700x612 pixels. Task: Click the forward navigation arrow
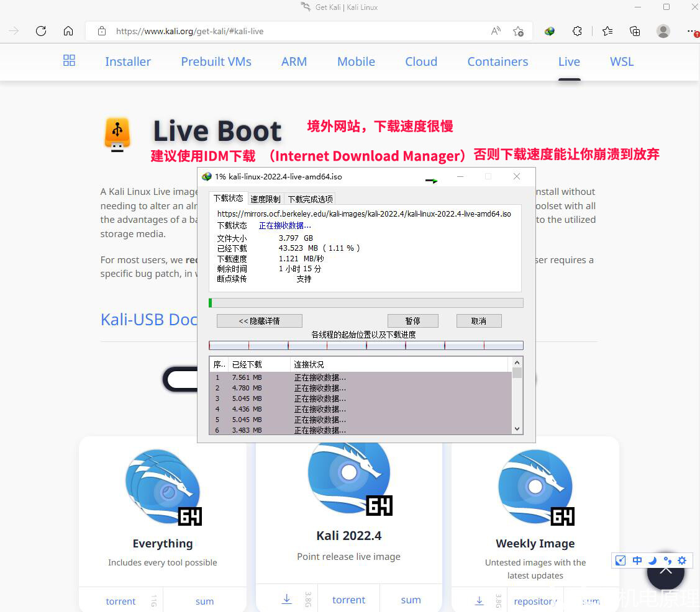click(14, 31)
